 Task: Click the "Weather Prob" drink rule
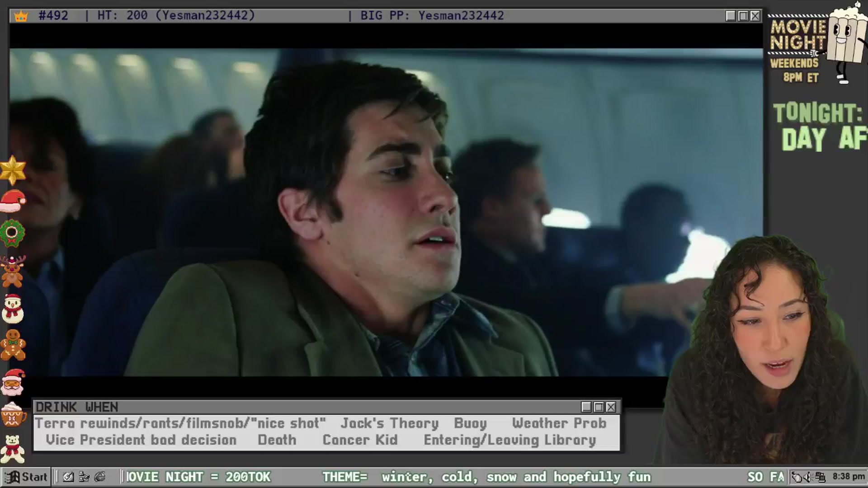coord(559,423)
